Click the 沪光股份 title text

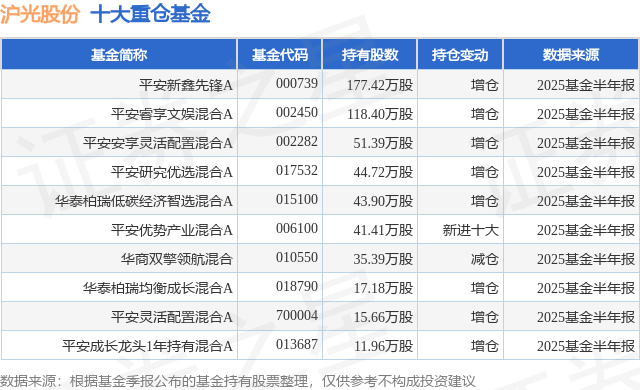[40, 14]
